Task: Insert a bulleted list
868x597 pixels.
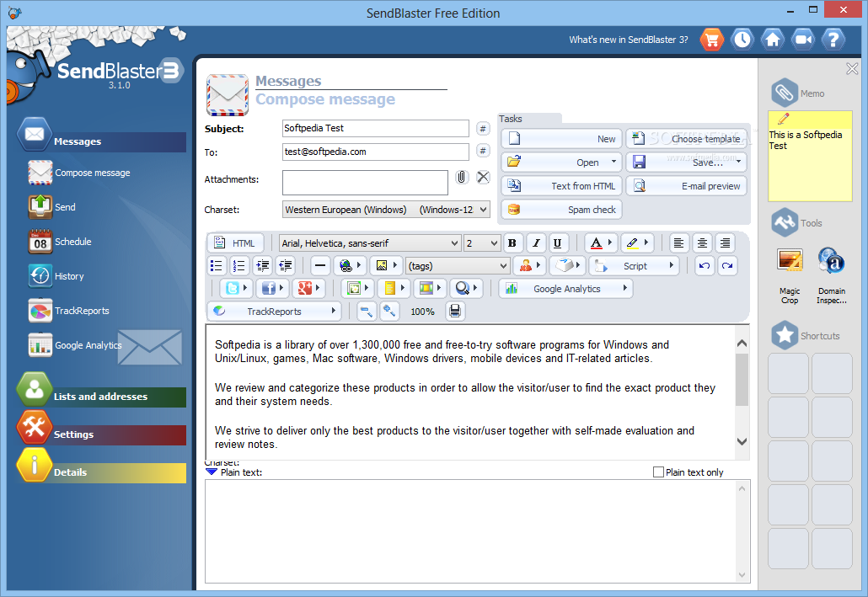Action: point(217,266)
